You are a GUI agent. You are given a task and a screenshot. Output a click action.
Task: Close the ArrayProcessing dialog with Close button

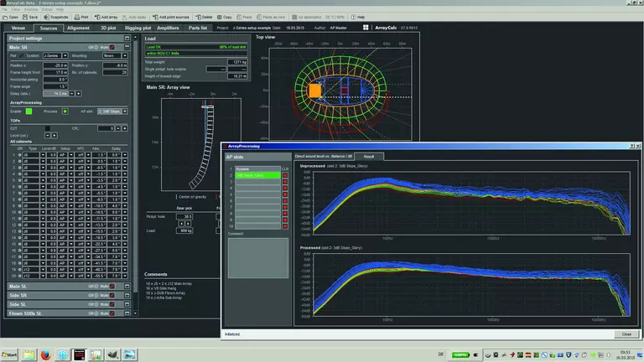pyautogui.click(x=626, y=334)
